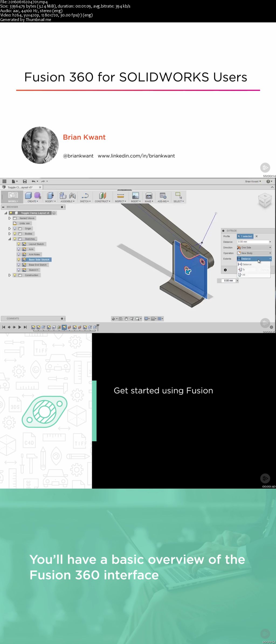
Task: Choose All in the Extents list
Action: [254, 275]
